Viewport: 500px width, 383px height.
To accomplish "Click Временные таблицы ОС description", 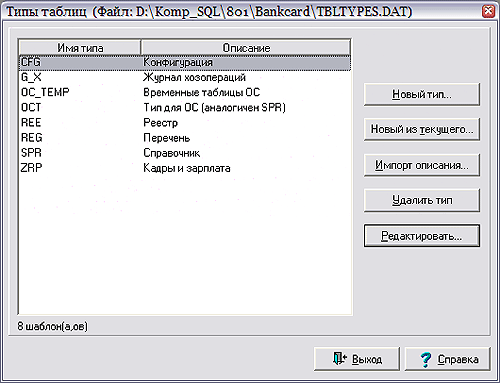I will pyautogui.click(x=202, y=92).
